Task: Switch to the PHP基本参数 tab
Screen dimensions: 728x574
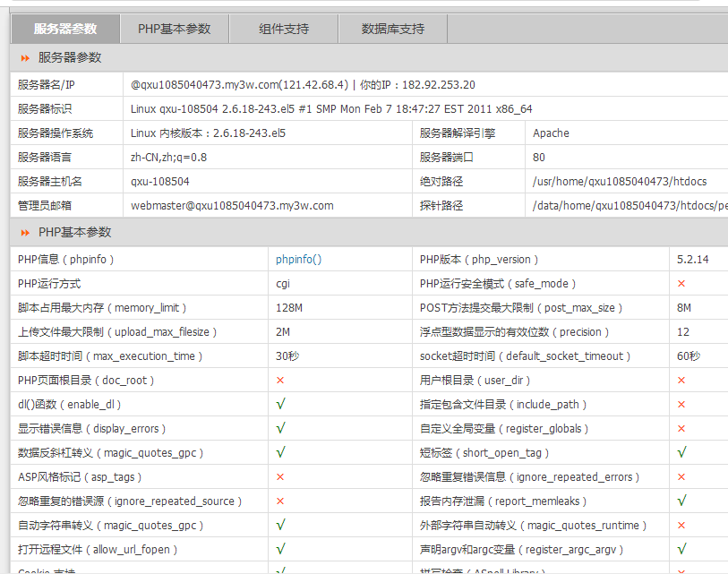Action: pos(174,29)
